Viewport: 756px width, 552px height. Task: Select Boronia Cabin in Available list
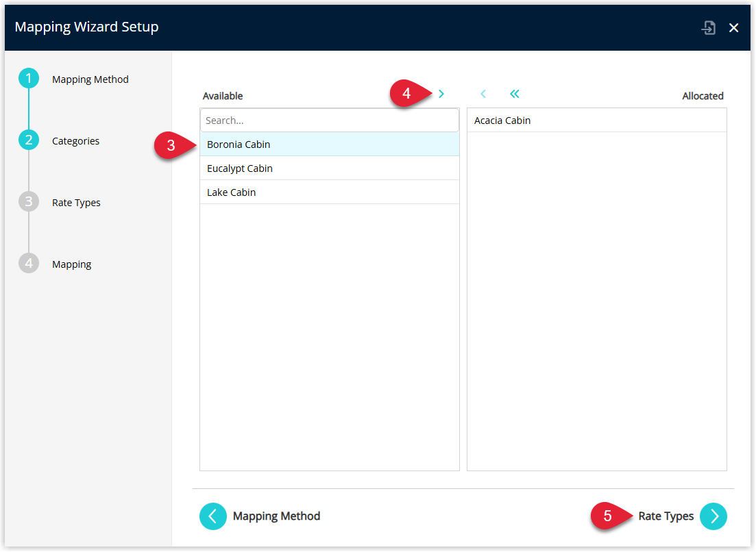(329, 145)
